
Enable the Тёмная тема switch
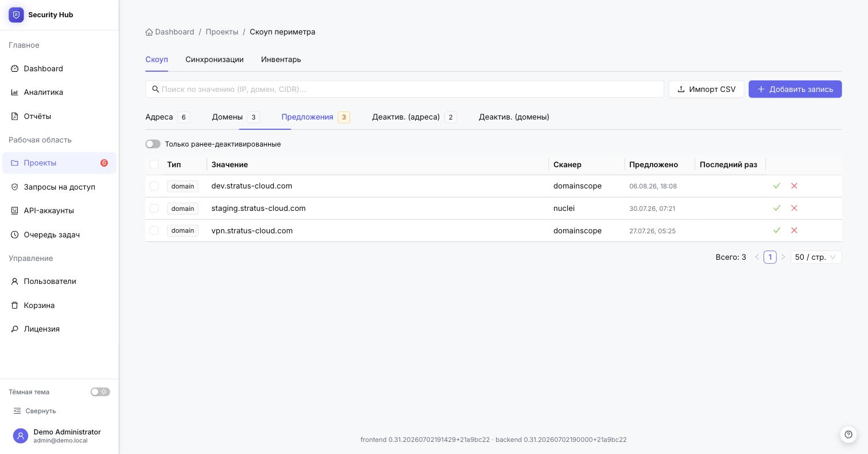coord(100,392)
